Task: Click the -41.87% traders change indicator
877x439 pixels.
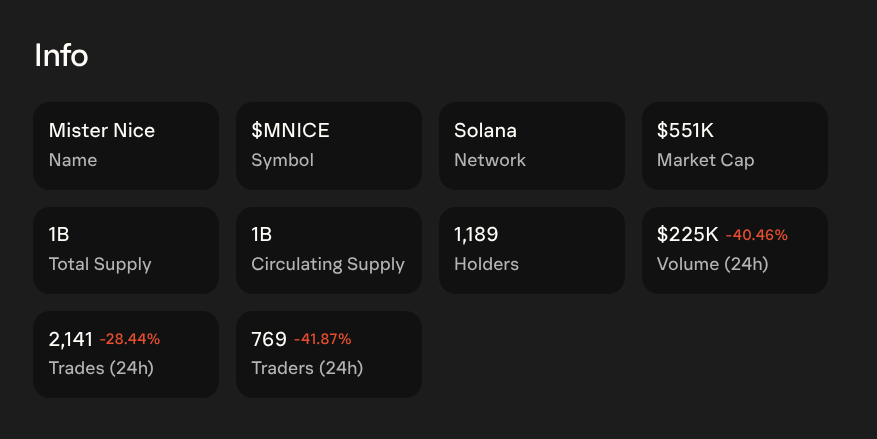Action: click(x=322, y=339)
